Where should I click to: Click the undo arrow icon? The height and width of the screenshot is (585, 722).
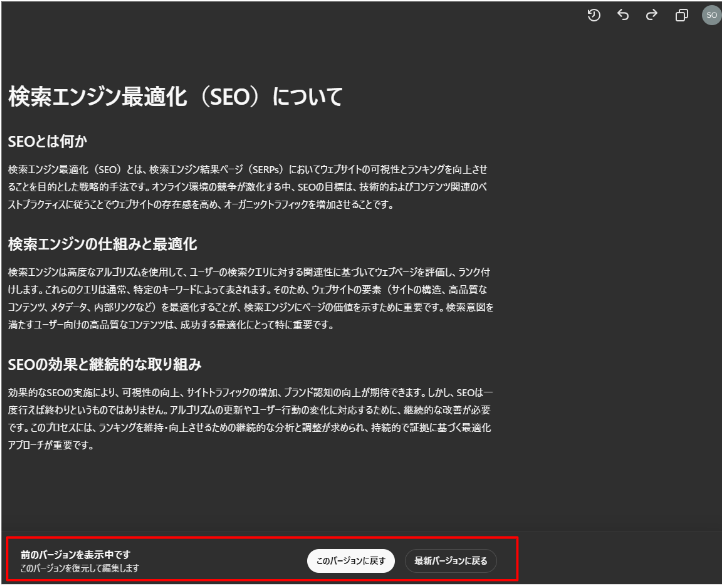tap(623, 15)
